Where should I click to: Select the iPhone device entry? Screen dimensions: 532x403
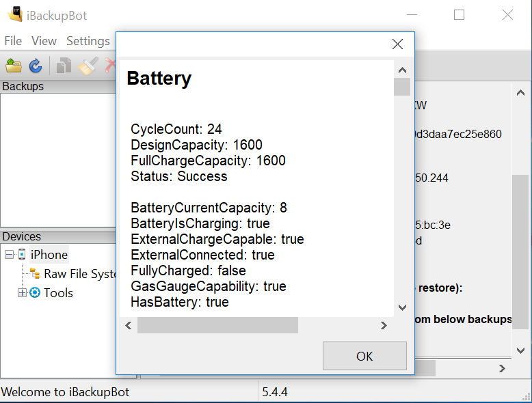(49, 255)
